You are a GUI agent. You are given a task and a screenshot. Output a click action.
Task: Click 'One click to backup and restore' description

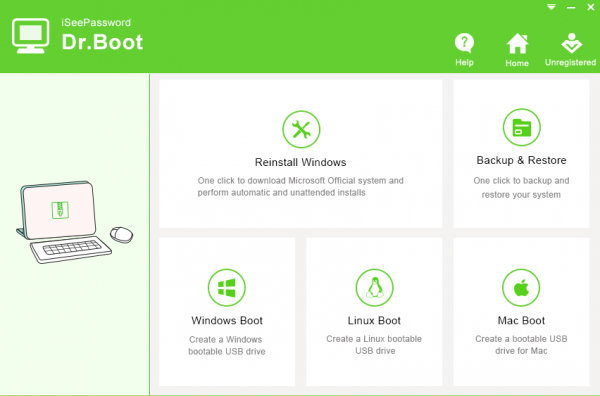521,187
